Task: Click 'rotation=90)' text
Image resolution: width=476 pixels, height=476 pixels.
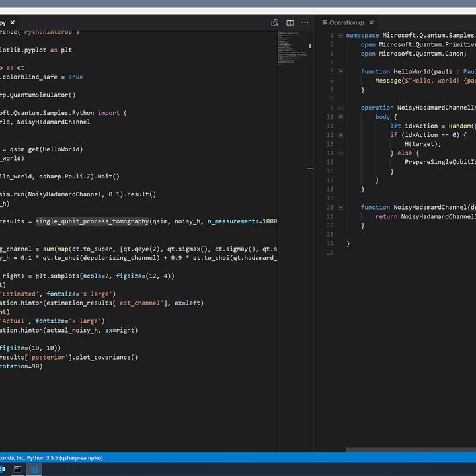Action: [21, 366]
